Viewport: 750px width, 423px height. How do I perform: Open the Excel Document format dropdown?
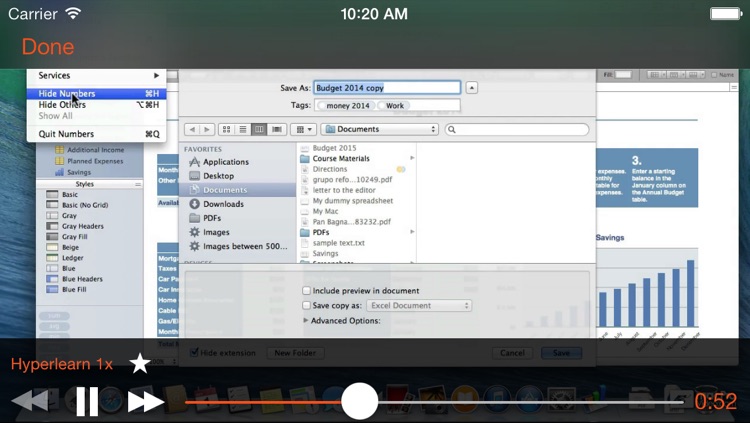(x=419, y=305)
